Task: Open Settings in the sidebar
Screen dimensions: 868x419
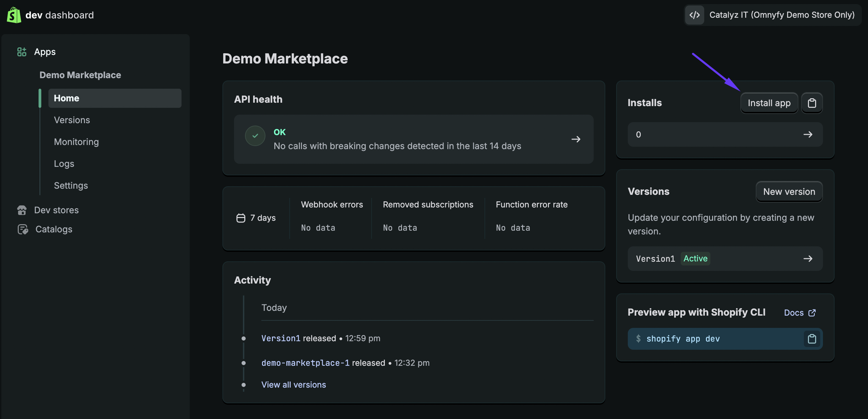Action: 71,186
